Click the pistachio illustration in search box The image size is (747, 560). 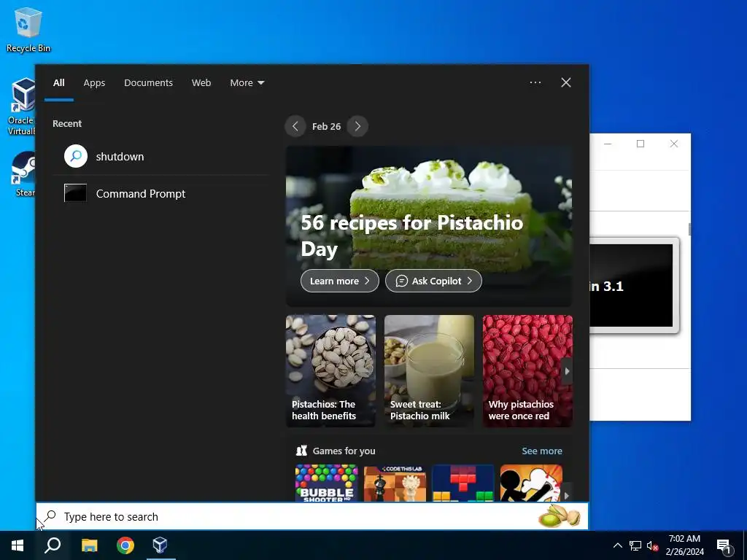click(560, 516)
